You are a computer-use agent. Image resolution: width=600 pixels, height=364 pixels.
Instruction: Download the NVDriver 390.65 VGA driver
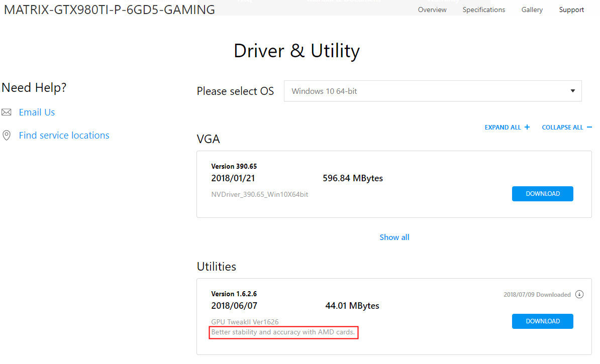pos(543,194)
